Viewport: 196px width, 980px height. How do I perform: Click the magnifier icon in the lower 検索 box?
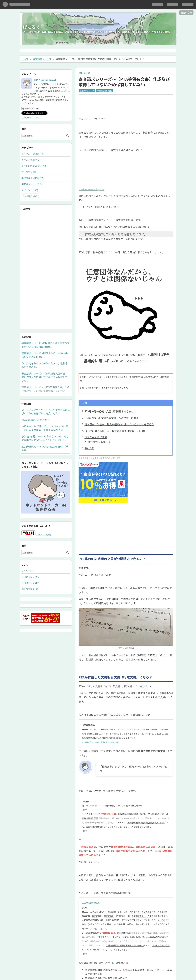pyautogui.click(x=67, y=552)
